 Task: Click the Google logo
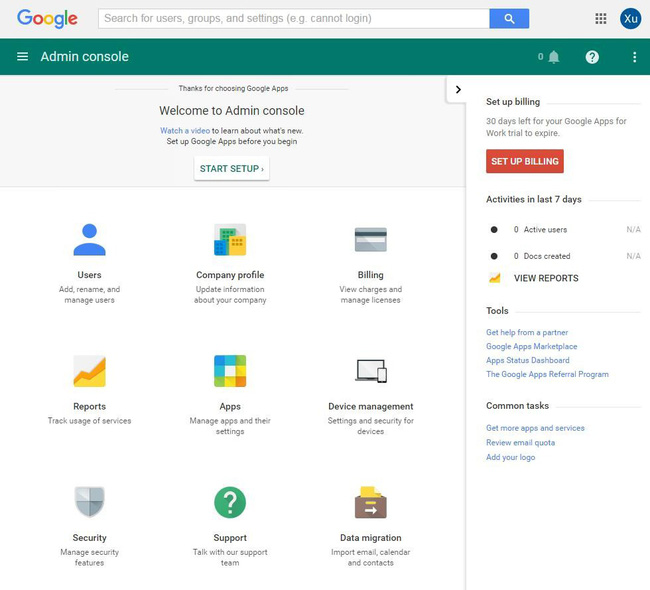coord(47,19)
